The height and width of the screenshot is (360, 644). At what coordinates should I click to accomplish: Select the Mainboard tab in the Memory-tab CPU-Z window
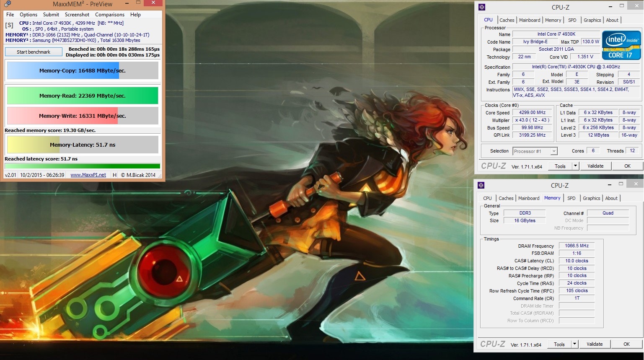click(529, 198)
